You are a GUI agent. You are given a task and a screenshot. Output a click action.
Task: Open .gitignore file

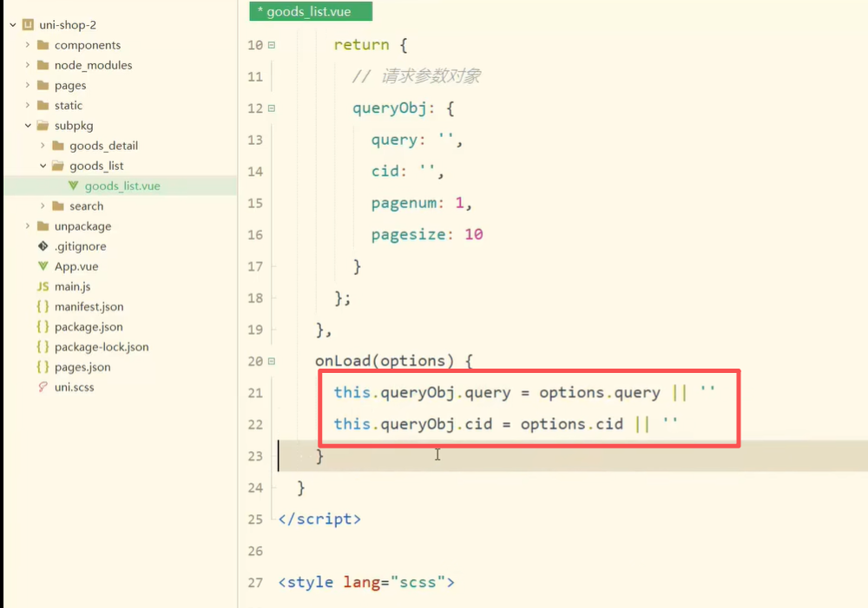coord(80,246)
